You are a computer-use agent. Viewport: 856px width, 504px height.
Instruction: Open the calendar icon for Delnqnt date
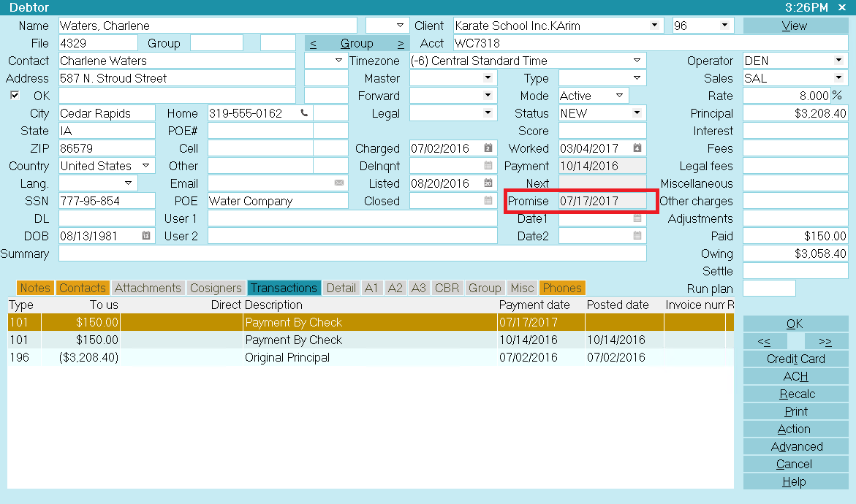pos(488,166)
